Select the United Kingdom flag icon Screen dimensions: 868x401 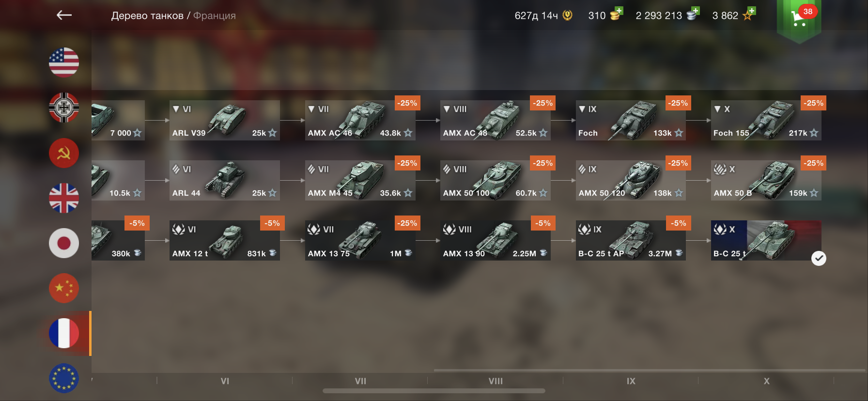(x=64, y=198)
